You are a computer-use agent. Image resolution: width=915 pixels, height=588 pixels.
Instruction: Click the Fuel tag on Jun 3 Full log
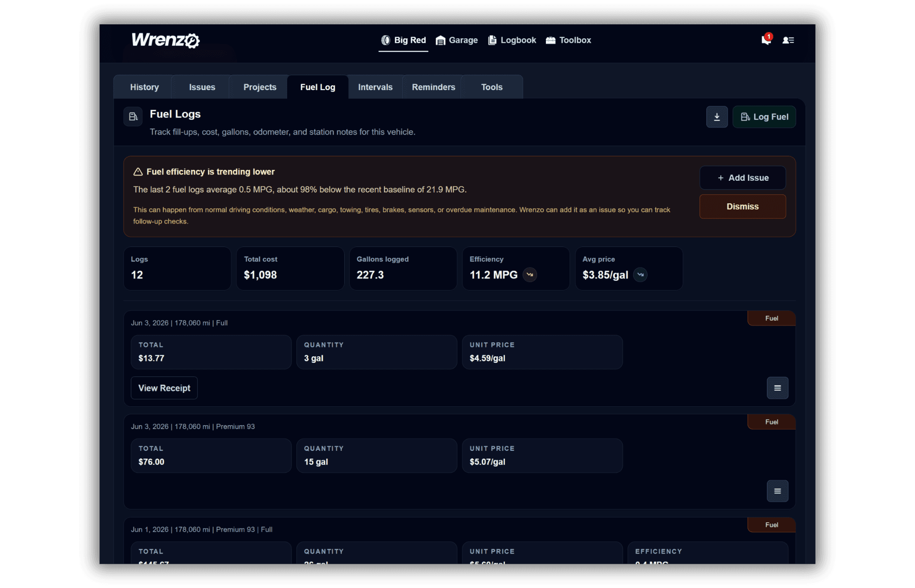(772, 318)
